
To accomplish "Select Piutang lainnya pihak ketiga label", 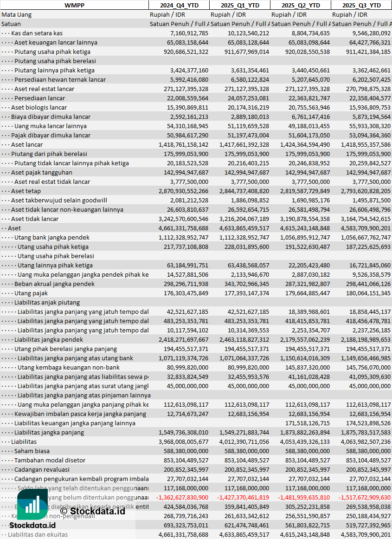I will point(54,71).
